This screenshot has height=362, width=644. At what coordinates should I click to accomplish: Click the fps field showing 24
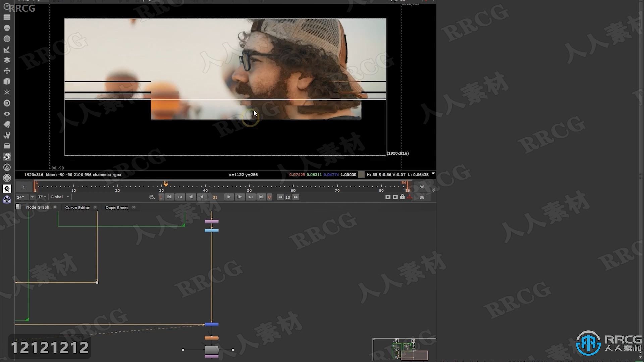point(22,197)
